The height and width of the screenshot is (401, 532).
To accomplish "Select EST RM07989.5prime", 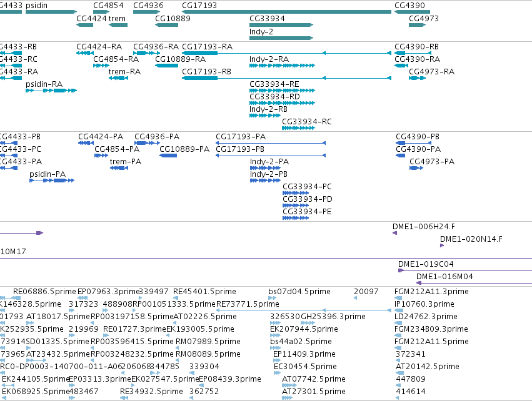I will point(208,342).
